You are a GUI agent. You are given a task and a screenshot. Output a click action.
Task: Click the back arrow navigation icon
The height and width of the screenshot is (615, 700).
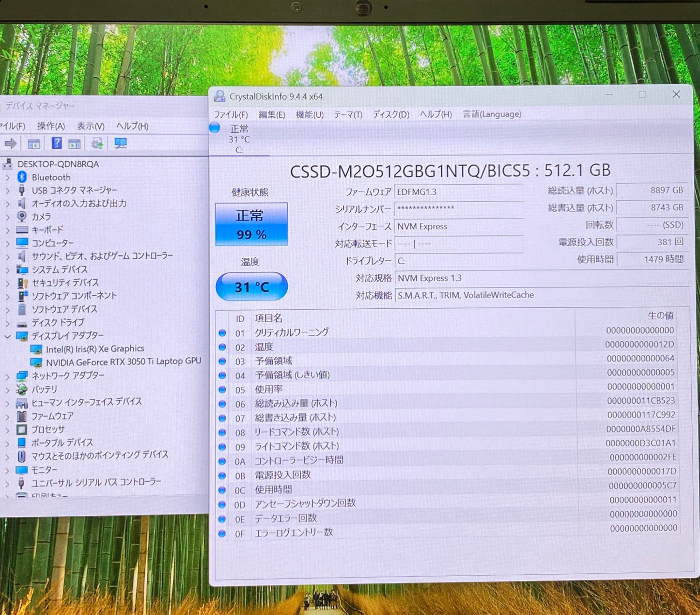coord(10,143)
